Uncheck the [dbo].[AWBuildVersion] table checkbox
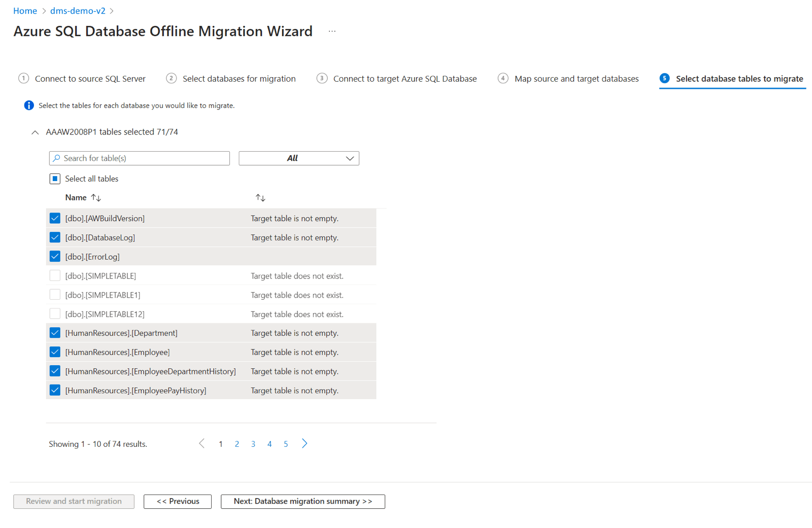The width and height of the screenshot is (812, 528). [x=55, y=218]
